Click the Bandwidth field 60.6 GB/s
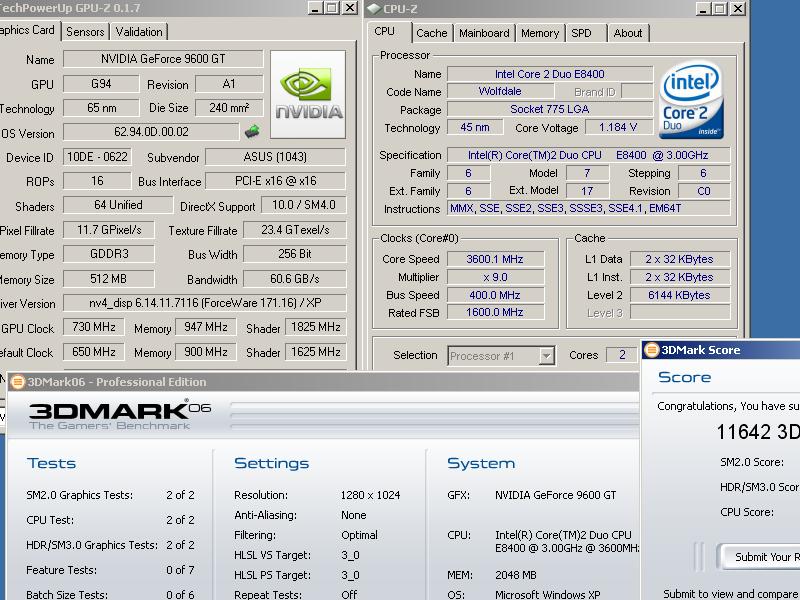Image resolution: width=800 pixels, height=600 pixels. tap(295, 279)
